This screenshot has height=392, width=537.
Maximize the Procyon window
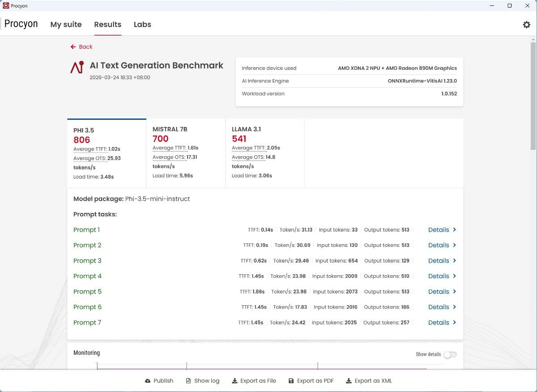509,6
